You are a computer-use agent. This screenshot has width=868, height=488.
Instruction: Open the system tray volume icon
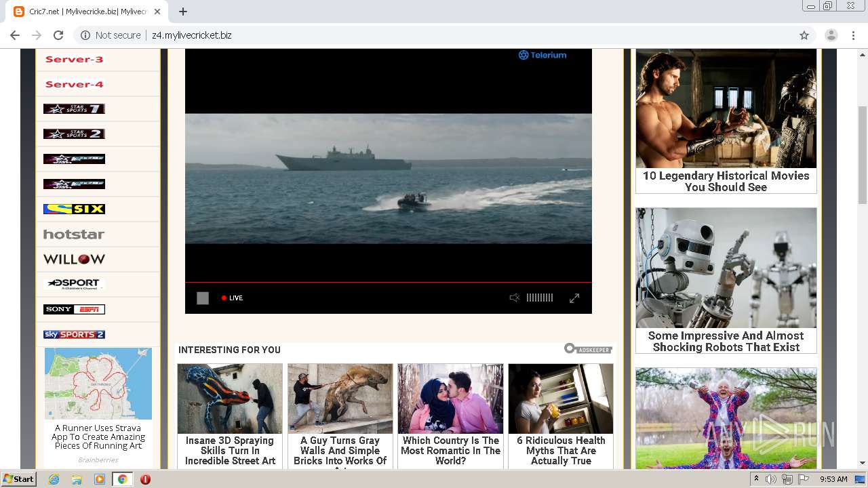click(x=771, y=479)
